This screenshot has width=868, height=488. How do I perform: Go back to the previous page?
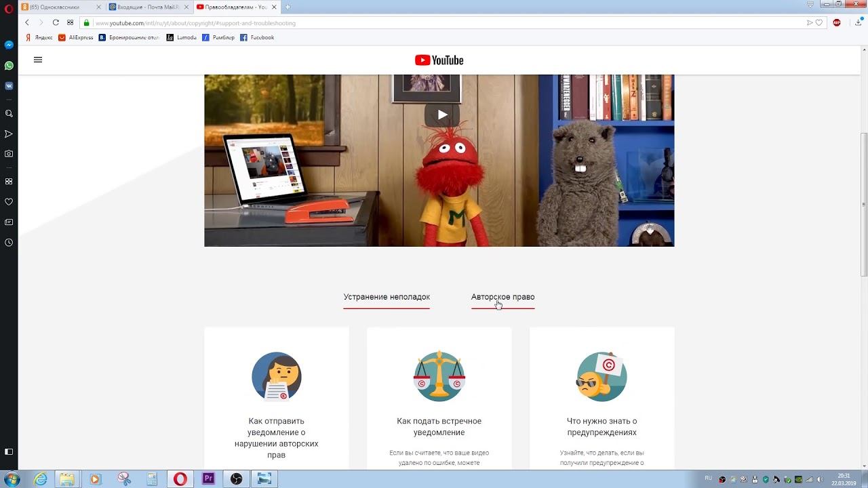coord(27,22)
